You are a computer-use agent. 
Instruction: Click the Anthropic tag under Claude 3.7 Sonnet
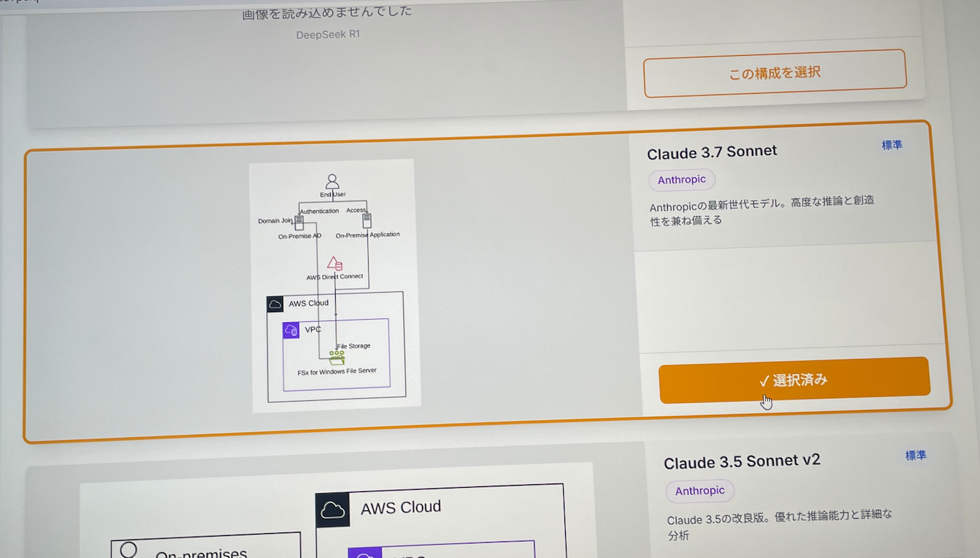[x=682, y=180]
